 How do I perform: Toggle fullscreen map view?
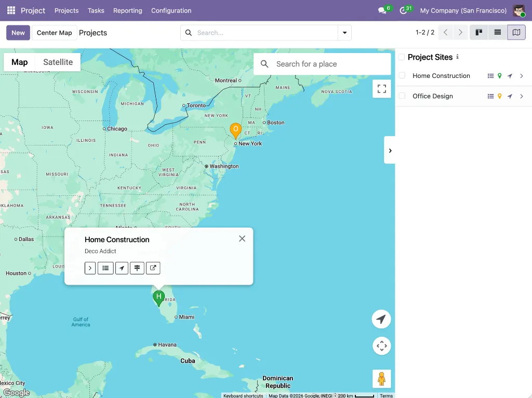pyautogui.click(x=382, y=88)
